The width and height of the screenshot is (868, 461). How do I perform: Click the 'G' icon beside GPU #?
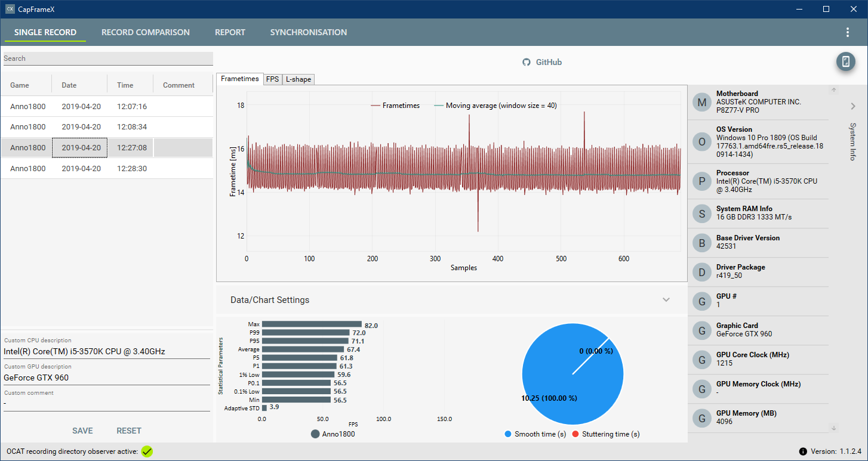tap(701, 301)
